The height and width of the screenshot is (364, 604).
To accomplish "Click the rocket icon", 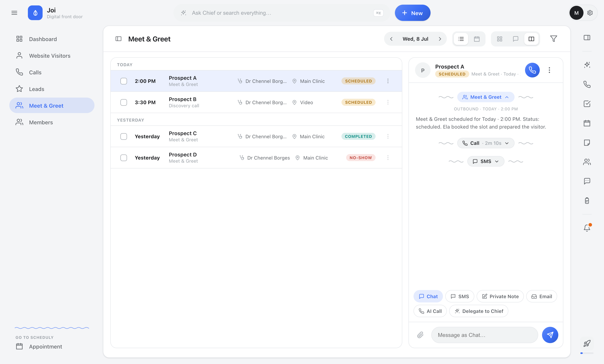I will click(587, 343).
